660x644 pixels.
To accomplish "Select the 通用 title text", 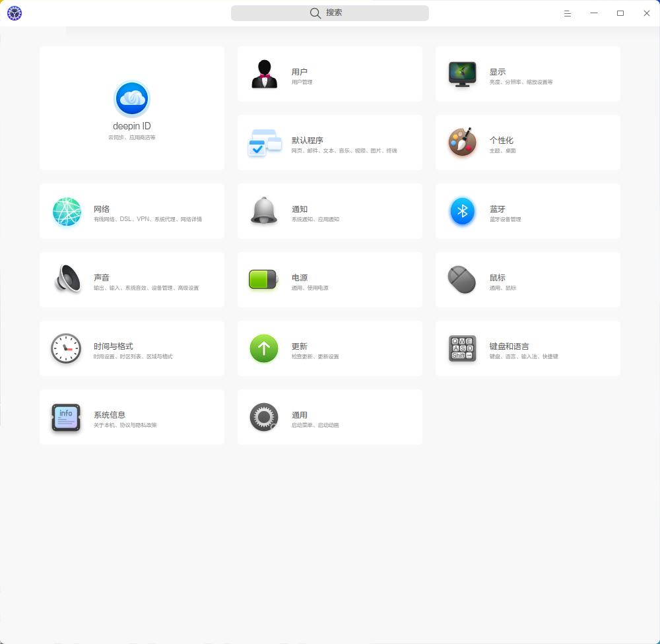I will pyautogui.click(x=299, y=415).
